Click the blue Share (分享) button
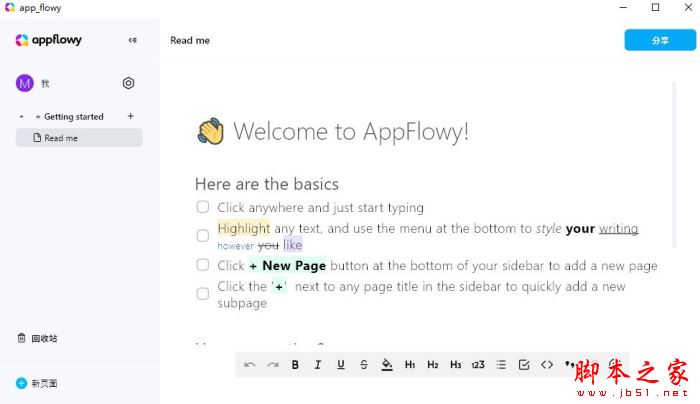This screenshot has width=700, height=404. pos(660,40)
